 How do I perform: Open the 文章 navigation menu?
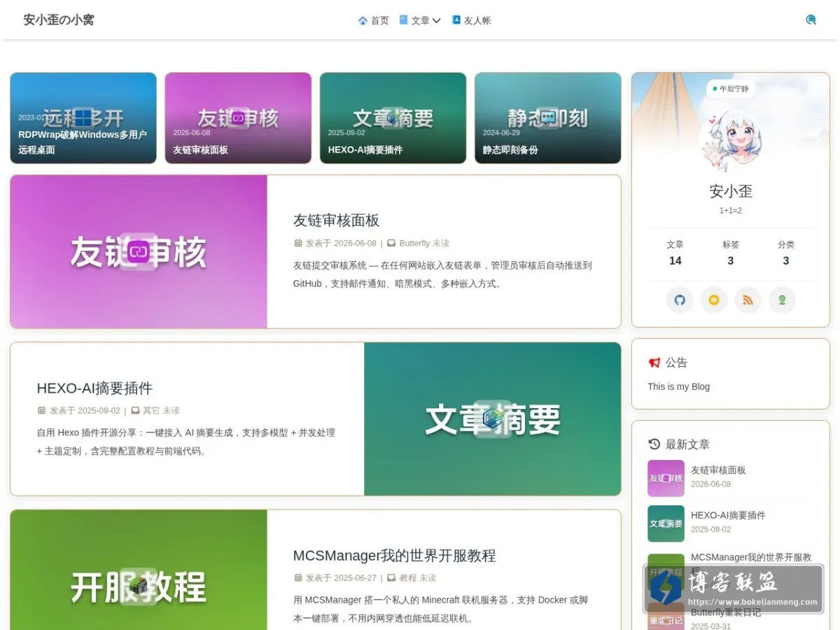pos(420,20)
